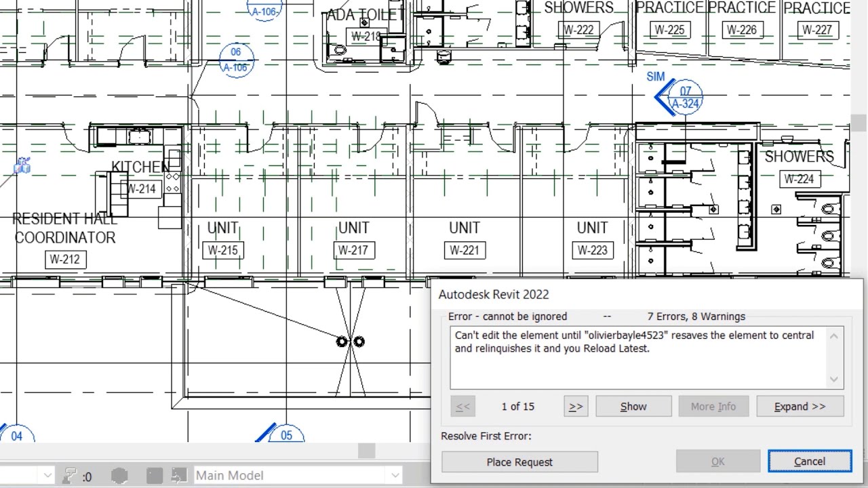
Task: Click the square design options icon
Action: coord(154,476)
